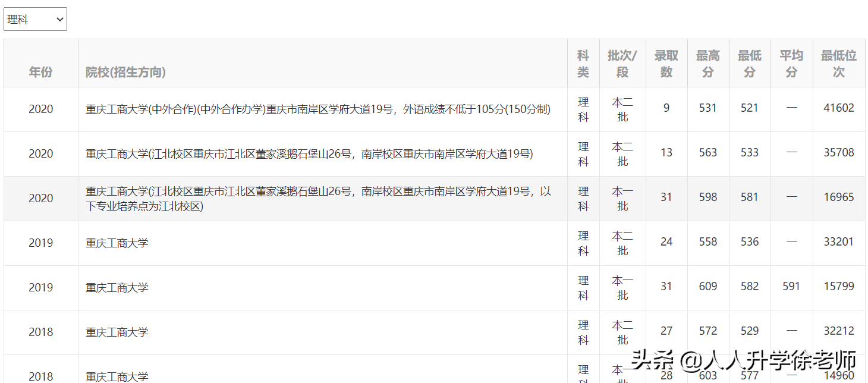
Task: Select the 重庆工商大学(中外合作) school row text
Action: [318, 109]
